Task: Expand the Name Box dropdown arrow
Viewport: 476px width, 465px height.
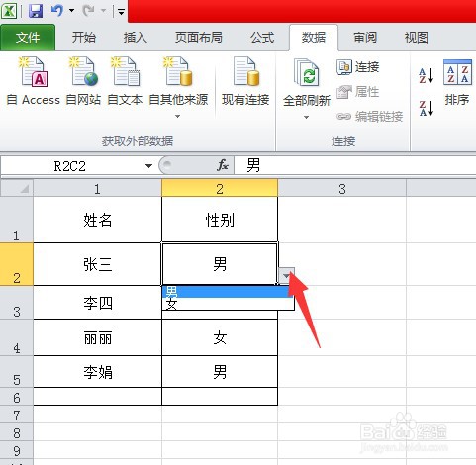Action: [148, 166]
